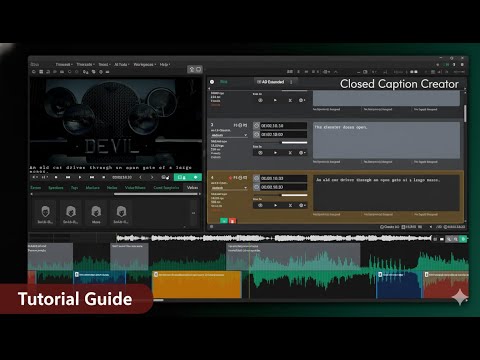
Task: Click the X icon in event 4 controls
Action: tap(290, 205)
